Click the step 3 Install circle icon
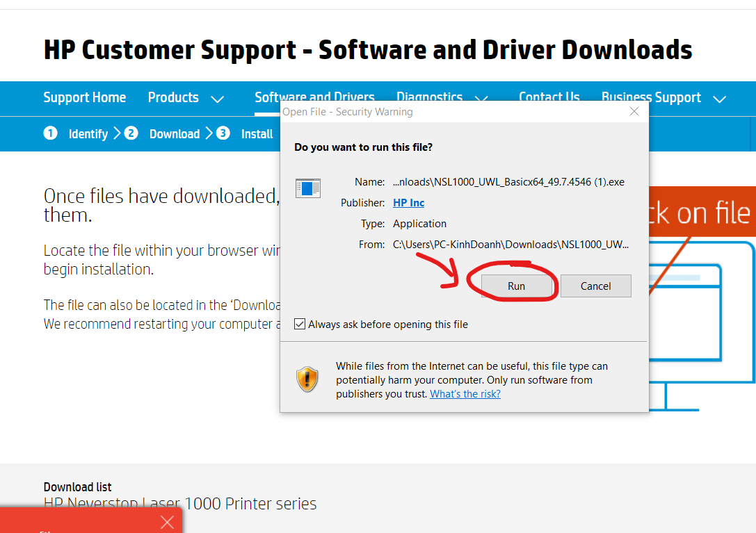Viewport: 756px width, 533px height. click(223, 133)
